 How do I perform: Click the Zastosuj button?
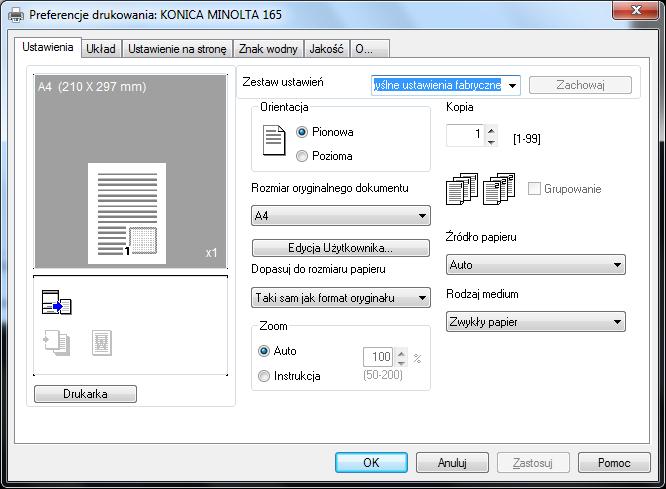(533, 463)
